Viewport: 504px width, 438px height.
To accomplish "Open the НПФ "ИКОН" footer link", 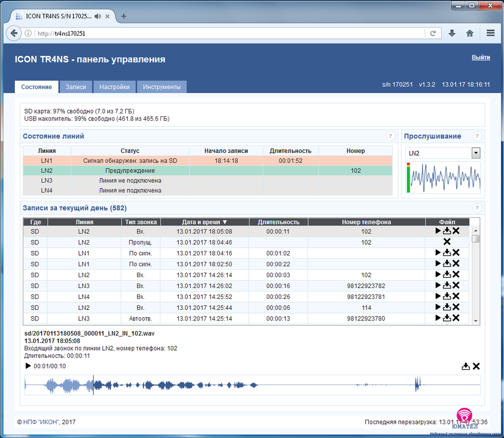I will (41, 422).
